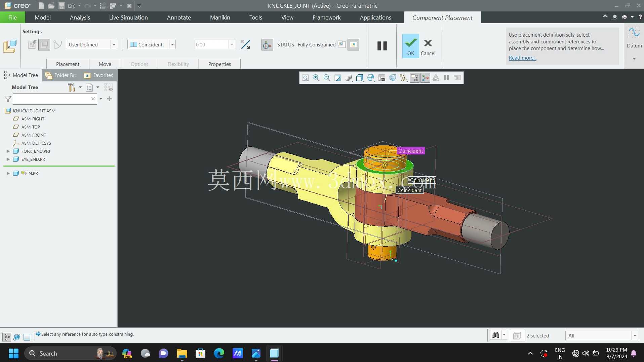Open the windows list dropdown arrow
This screenshot has width=644, height=362.
click(121, 6)
